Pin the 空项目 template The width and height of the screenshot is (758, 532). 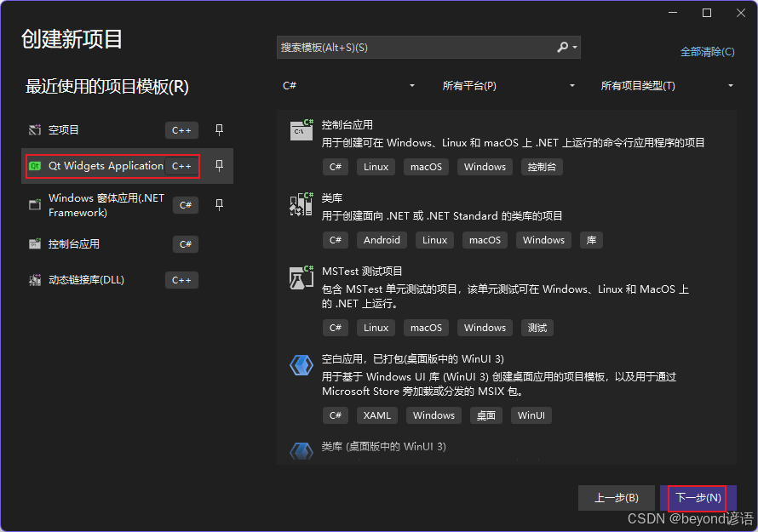click(x=219, y=129)
